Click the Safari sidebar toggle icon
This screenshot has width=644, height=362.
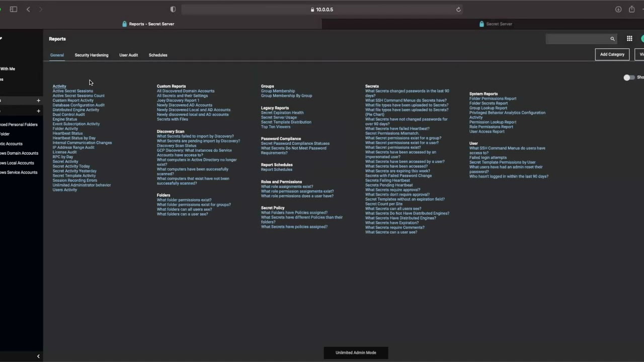point(14,9)
